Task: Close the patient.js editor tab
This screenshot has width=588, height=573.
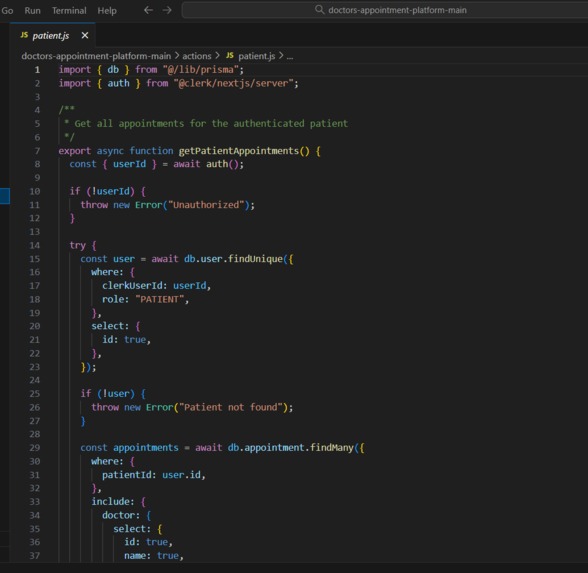Action: coord(85,35)
